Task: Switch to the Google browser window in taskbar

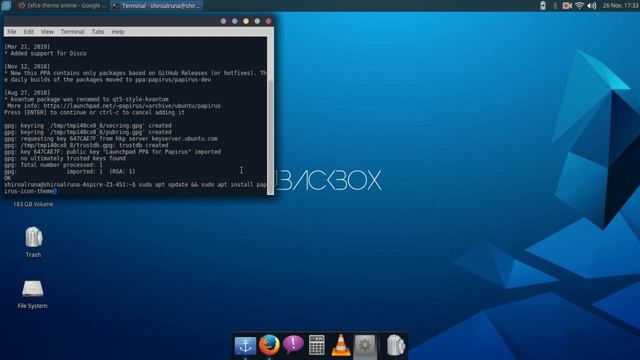Action: (x=61, y=6)
